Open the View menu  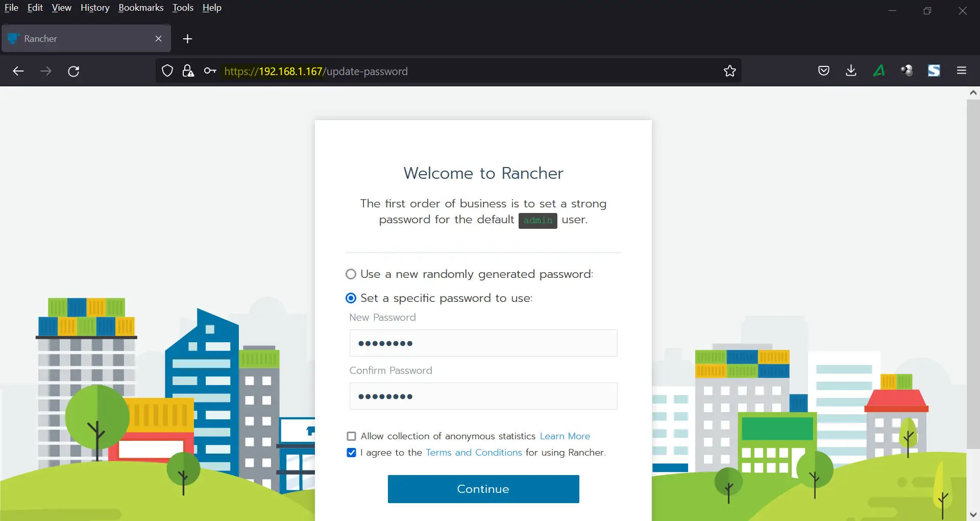click(61, 8)
